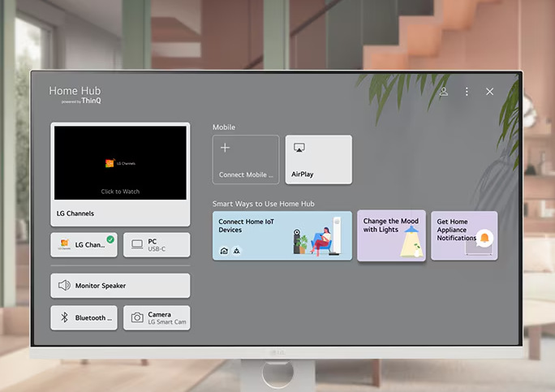Select the LG Smart Cam camera icon

tap(137, 317)
